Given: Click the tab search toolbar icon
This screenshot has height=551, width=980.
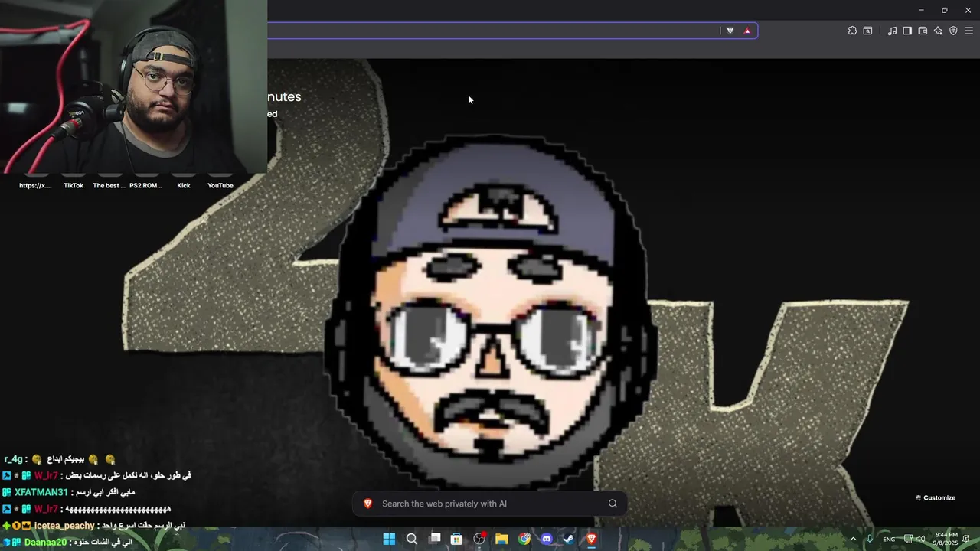Looking at the screenshot, I should (867, 31).
